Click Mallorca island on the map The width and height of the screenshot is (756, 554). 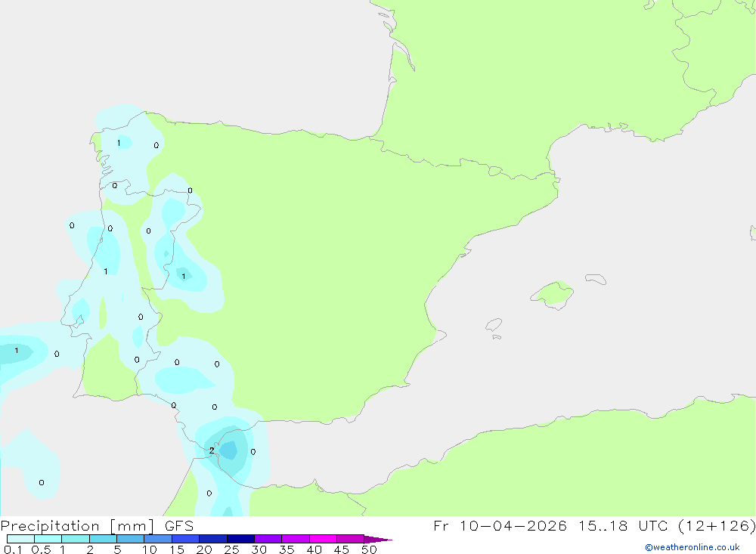point(553,294)
